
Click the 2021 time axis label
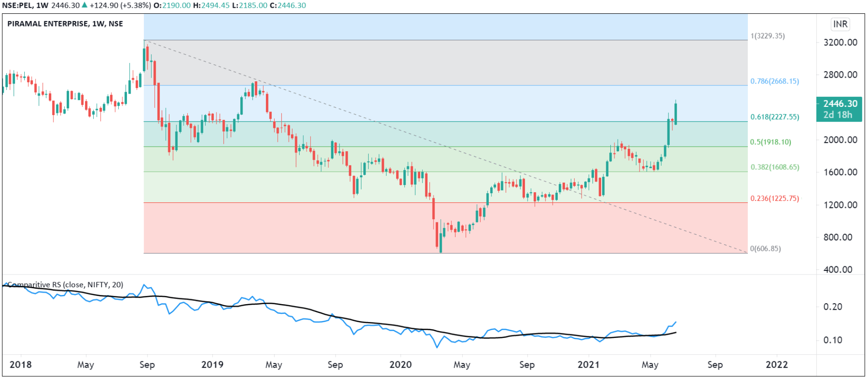(x=588, y=364)
